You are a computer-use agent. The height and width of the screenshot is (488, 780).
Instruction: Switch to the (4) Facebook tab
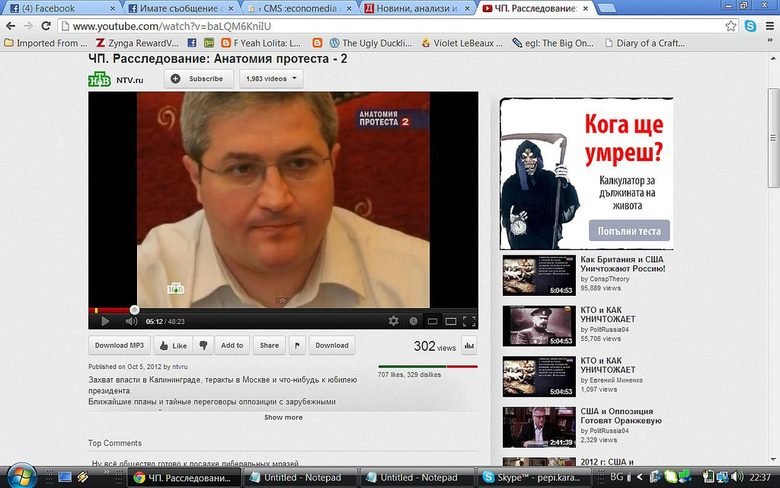(62, 8)
